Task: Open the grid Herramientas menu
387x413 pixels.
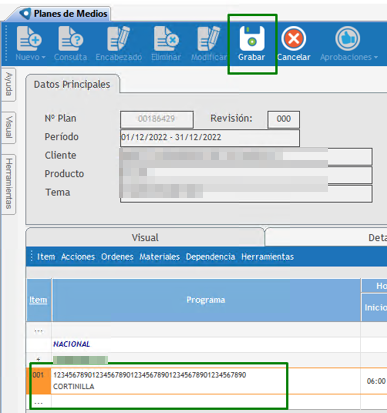Action: click(x=268, y=257)
